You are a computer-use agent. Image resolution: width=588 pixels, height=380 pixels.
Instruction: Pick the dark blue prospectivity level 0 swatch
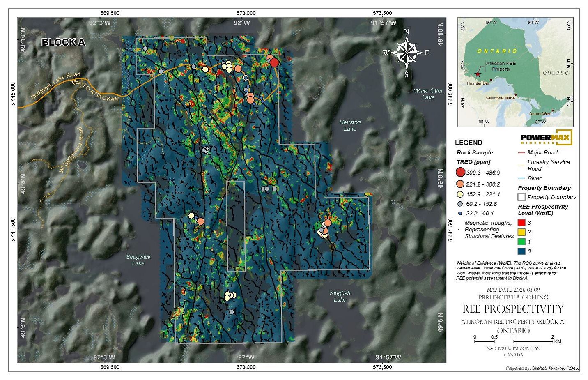521,251
